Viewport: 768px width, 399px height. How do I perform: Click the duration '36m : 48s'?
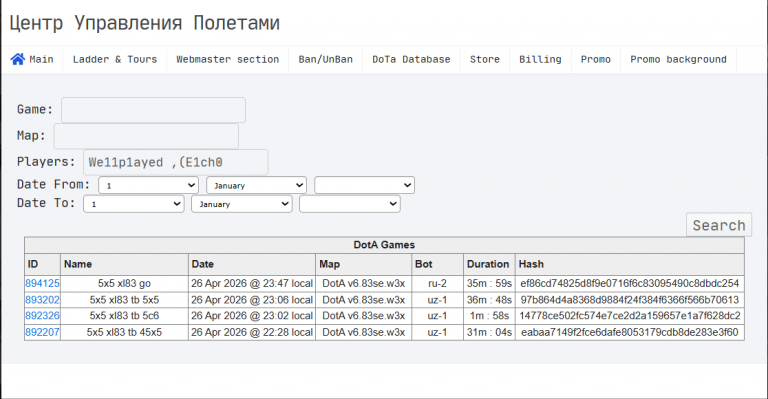pyautogui.click(x=489, y=300)
